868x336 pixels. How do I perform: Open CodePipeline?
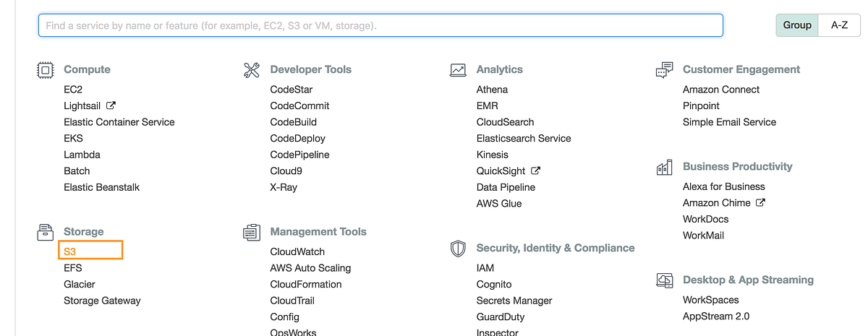pos(299,155)
